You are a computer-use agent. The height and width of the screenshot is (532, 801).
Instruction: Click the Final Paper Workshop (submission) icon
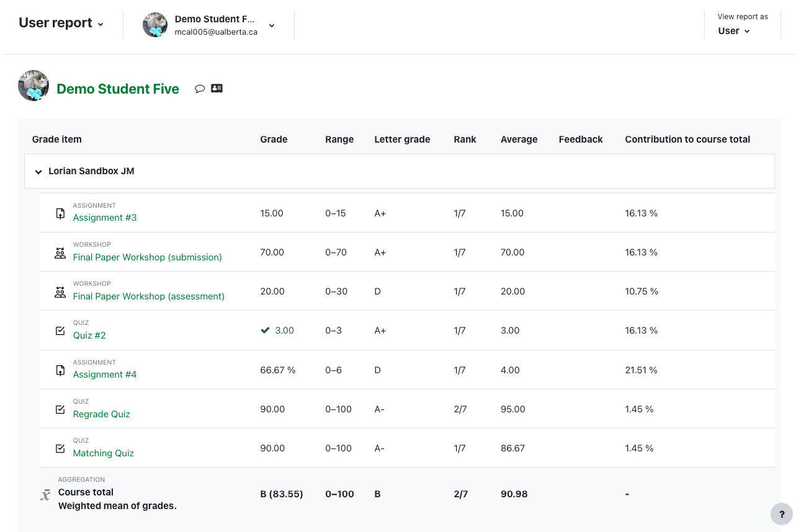(x=60, y=252)
